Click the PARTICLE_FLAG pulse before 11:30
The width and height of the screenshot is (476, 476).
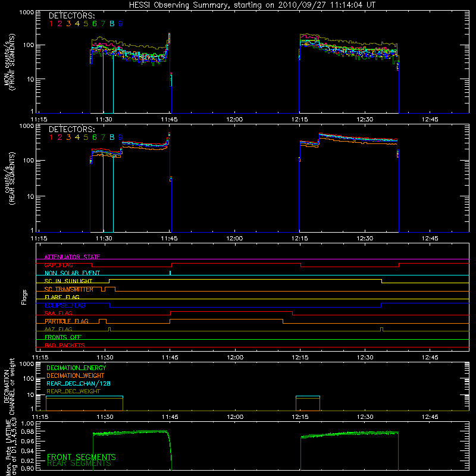click(x=102, y=321)
